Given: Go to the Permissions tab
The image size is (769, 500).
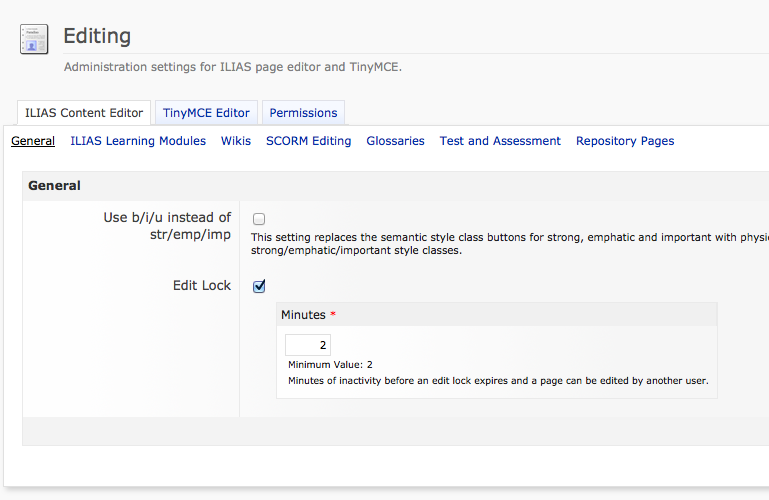Looking at the screenshot, I should pyautogui.click(x=304, y=113).
